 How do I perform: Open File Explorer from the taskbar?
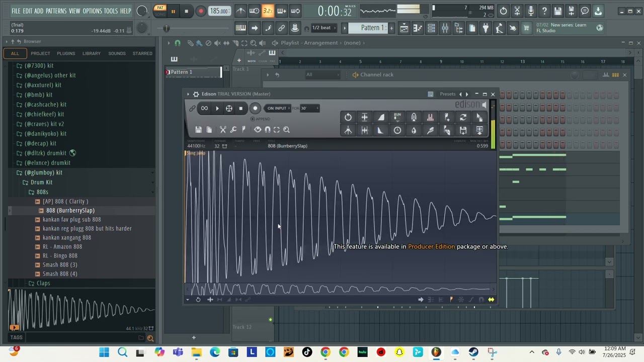[196, 352]
